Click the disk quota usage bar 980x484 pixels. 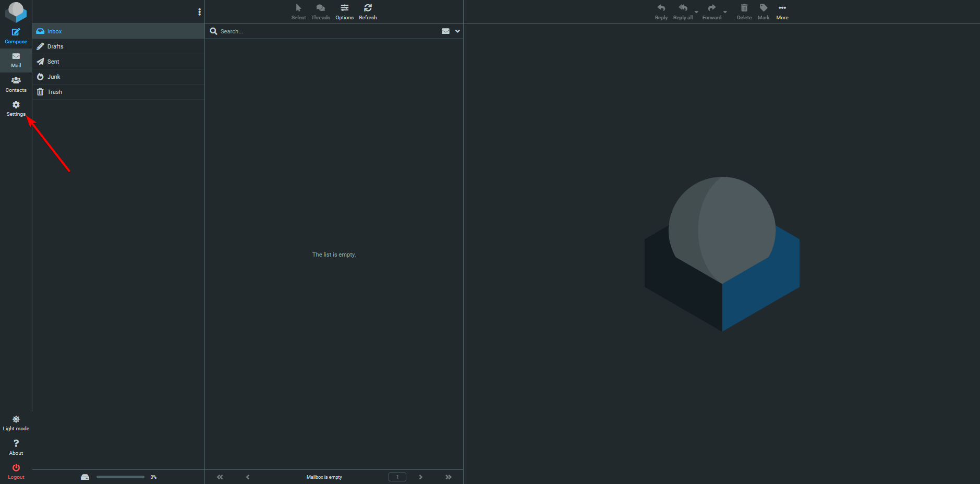pos(120,477)
